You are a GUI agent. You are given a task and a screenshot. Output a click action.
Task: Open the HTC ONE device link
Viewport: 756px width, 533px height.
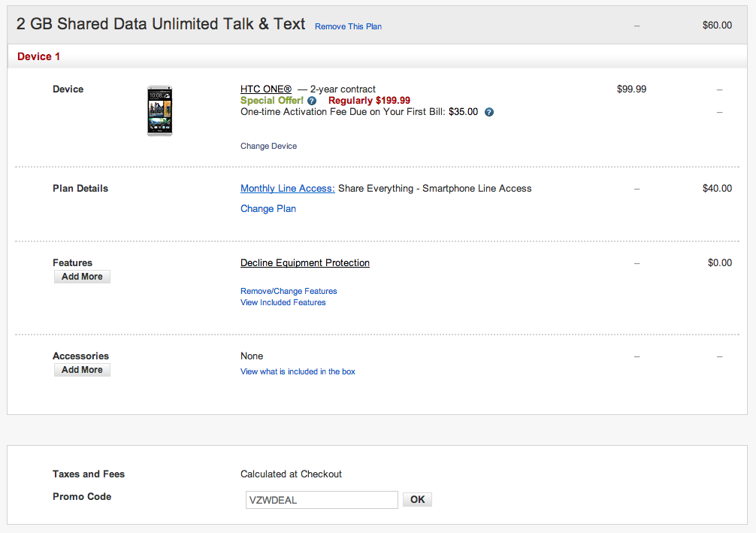tap(265, 89)
